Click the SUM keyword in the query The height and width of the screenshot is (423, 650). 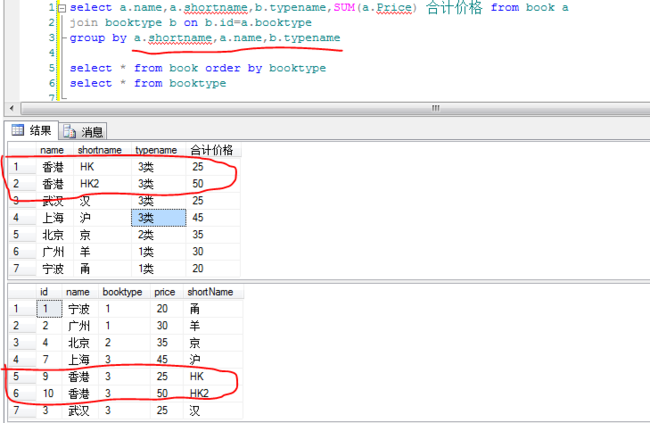344,7
